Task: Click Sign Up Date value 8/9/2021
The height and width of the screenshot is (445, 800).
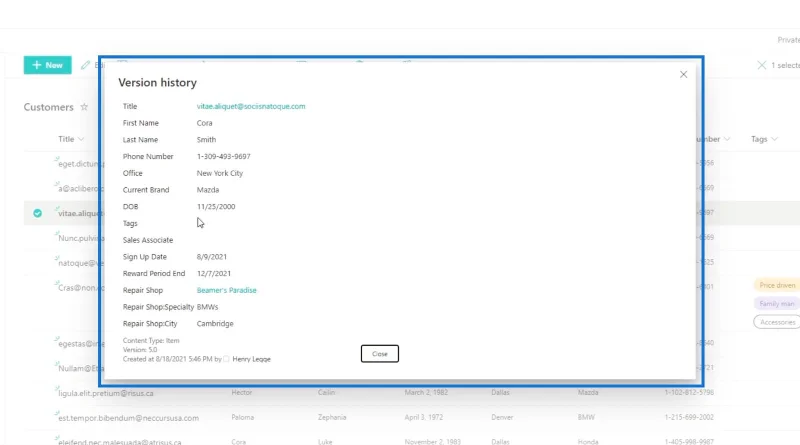Action: [212, 257]
